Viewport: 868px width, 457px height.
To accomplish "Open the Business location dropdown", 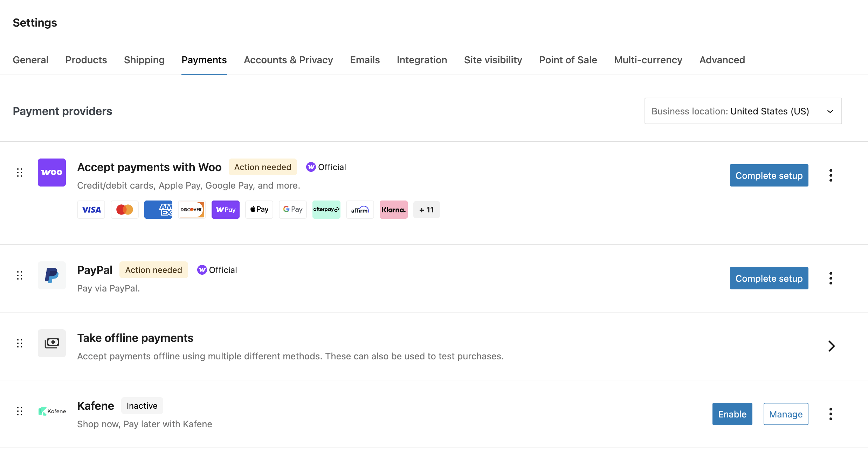I will [743, 111].
